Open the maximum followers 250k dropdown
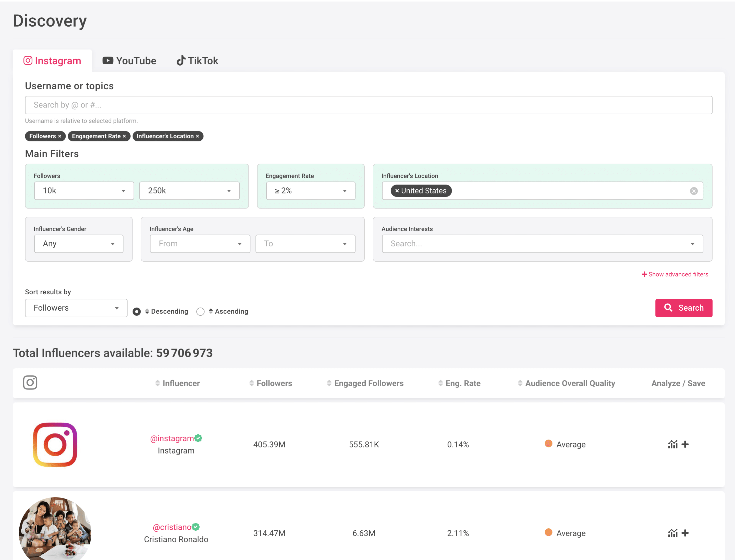The height and width of the screenshot is (560, 735). click(189, 191)
